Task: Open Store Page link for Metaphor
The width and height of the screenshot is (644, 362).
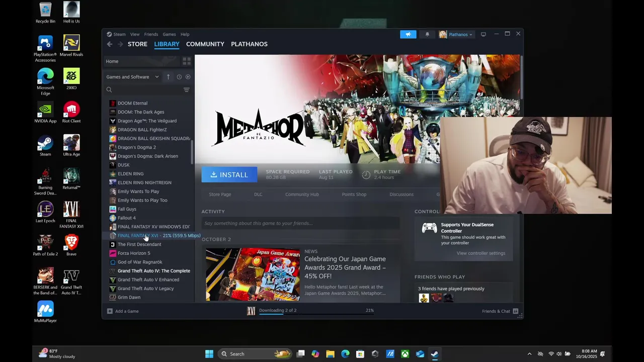Action: point(220,195)
